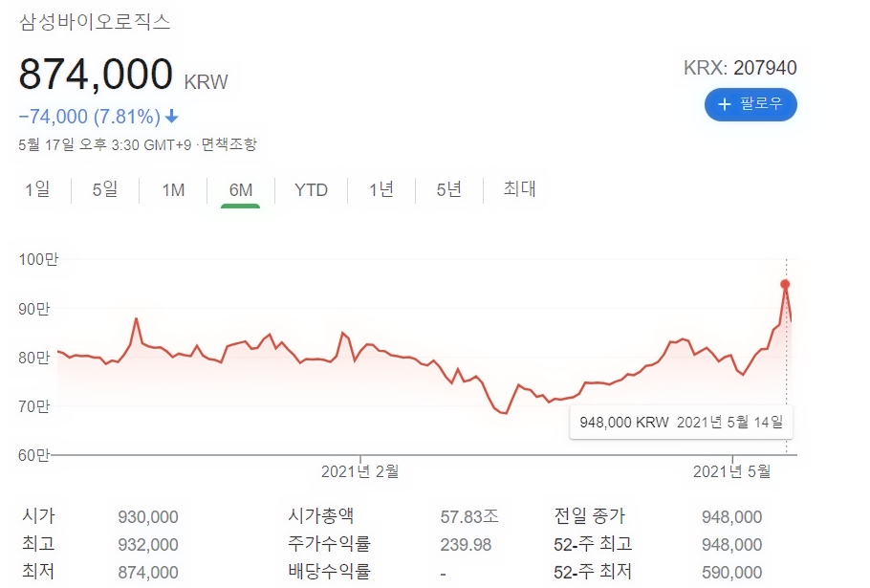Viewport: 870px width, 588px height.
Task: Click the 52-주 최저 value 590,000
Action: coord(731,573)
